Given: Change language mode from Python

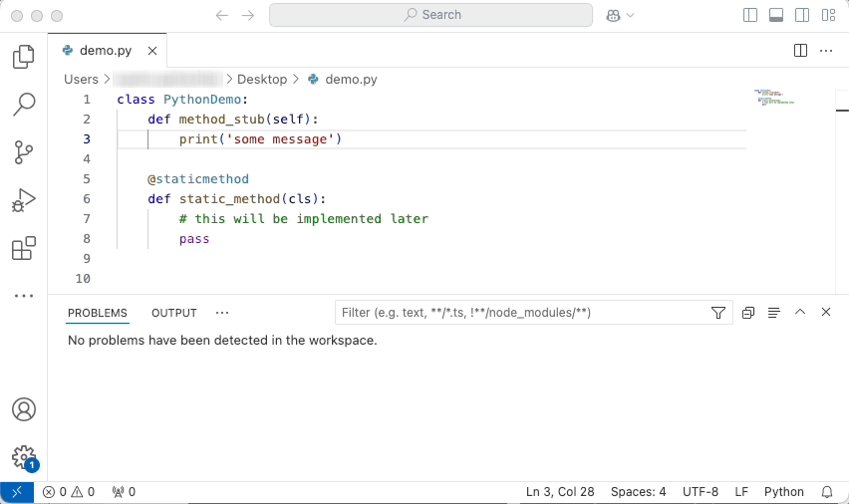Looking at the screenshot, I should 783,492.
